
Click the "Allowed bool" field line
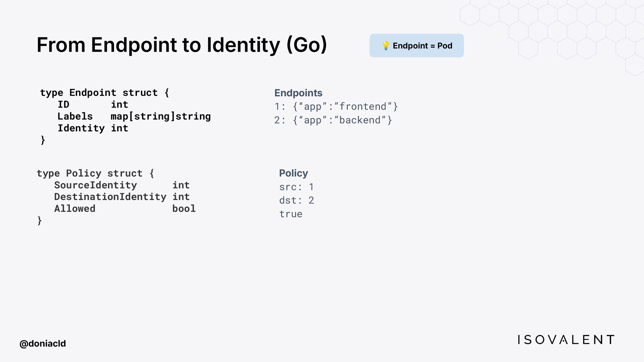click(125, 208)
